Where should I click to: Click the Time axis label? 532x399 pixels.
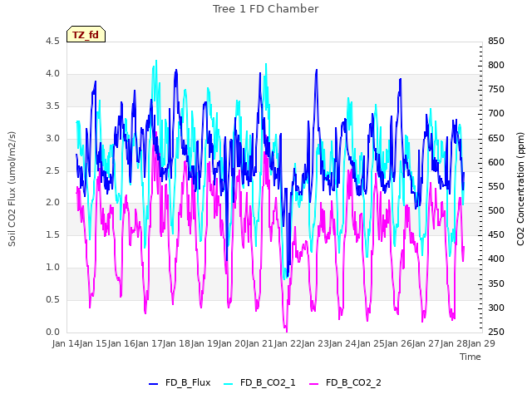point(470,357)
